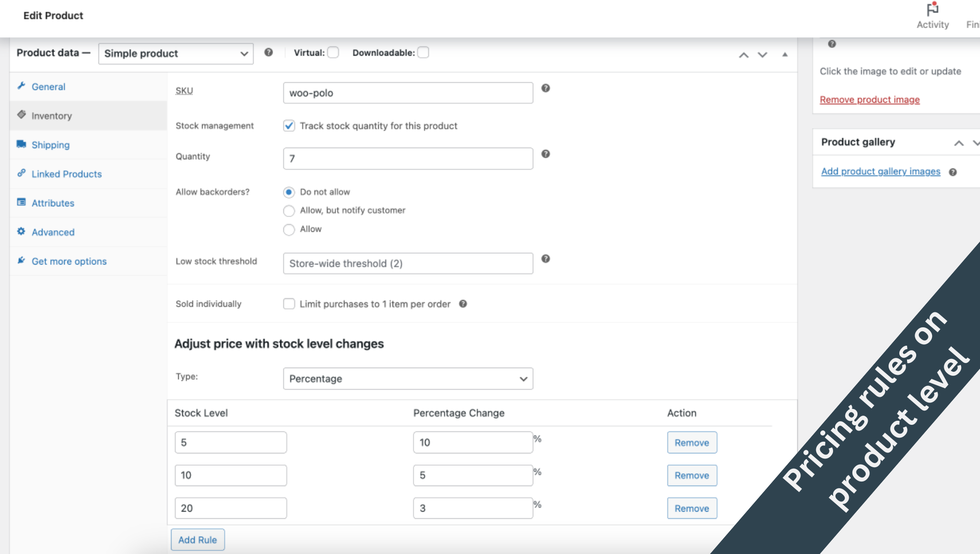Select the Allow backorders radio option
This screenshot has width=980, height=554.
point(289,229)
